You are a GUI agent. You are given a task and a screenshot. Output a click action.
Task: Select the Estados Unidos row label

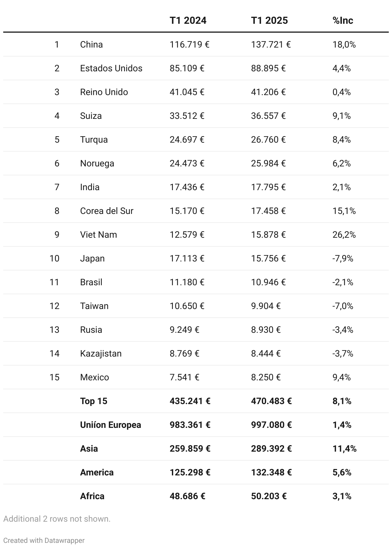111,68
